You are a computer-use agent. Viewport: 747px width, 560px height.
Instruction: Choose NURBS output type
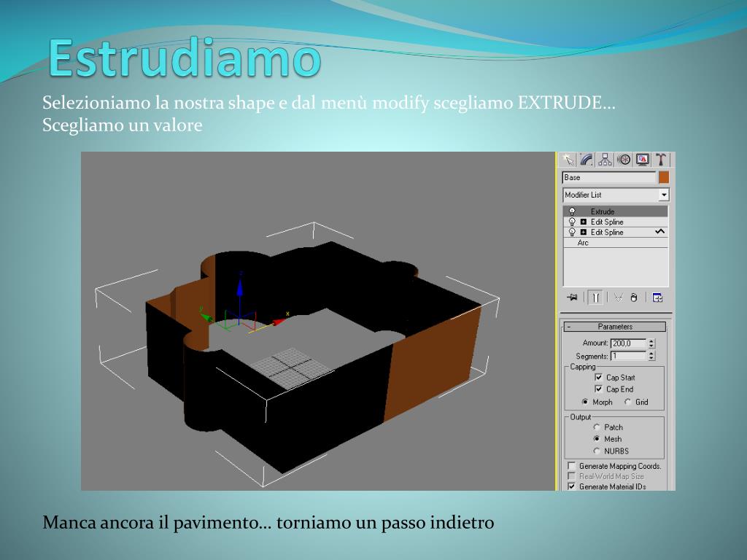[597, 451]
